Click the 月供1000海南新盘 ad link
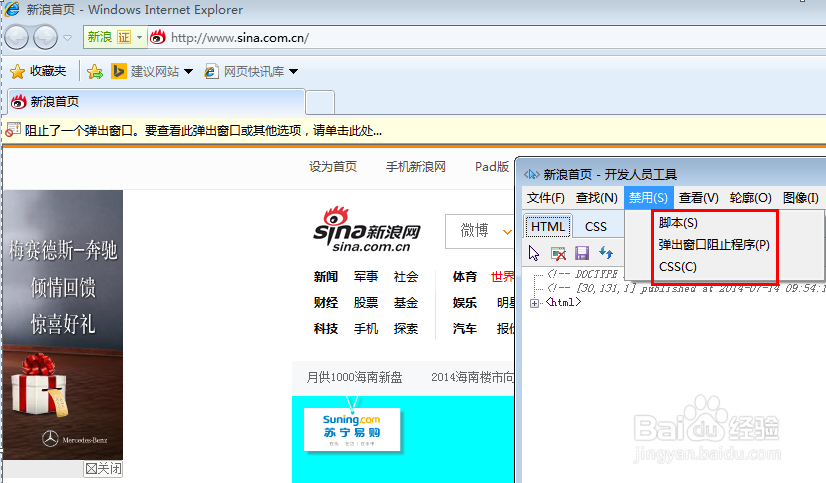Image resolution: width=826 pixels, height=483 pixels. [x=354, y=377]
